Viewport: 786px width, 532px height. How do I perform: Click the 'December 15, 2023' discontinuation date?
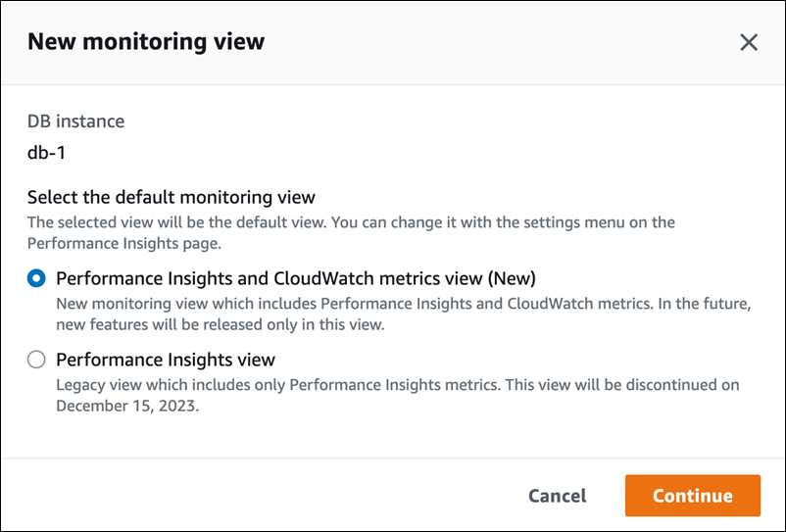coord(126,406)
